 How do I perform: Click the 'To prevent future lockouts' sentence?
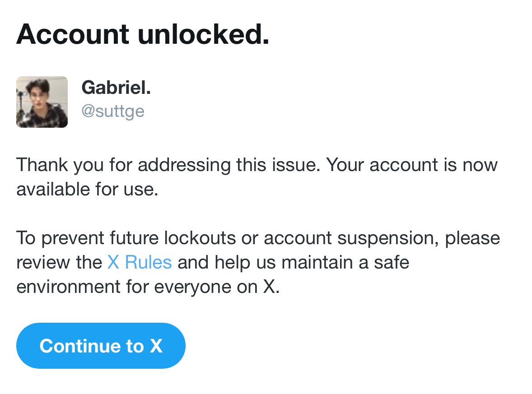[126, 238]
